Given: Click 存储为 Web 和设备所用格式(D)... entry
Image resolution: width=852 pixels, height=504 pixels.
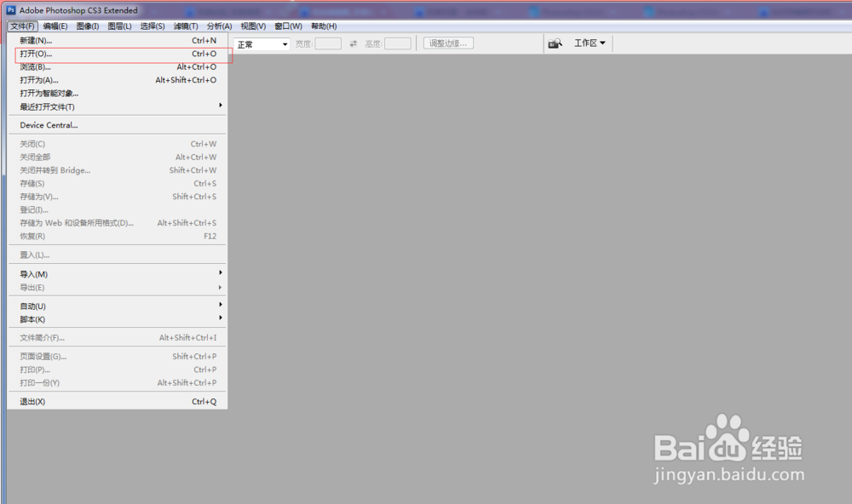Looking at the screenshot, I should tap(118, 223).
